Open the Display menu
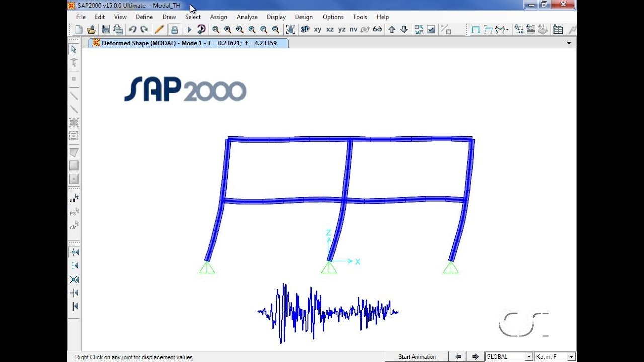Viewport: 644px width, 362px height. coord(276,17)
